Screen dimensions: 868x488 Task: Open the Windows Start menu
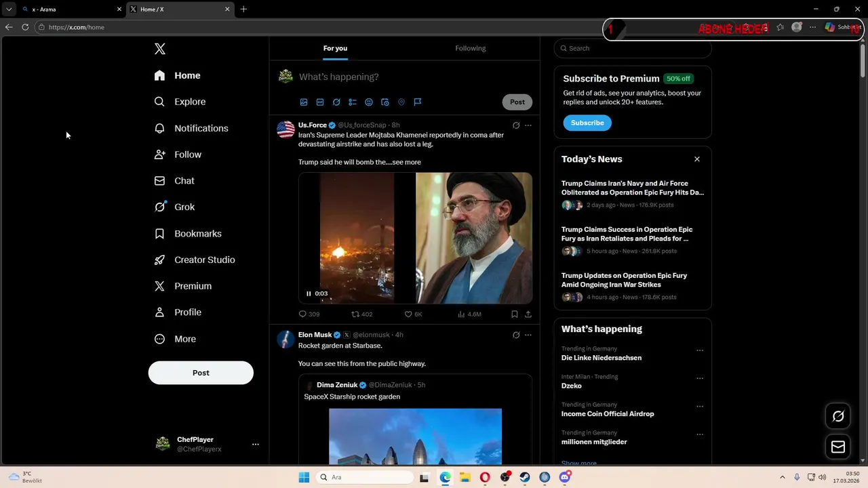click(x=304, y=477)
